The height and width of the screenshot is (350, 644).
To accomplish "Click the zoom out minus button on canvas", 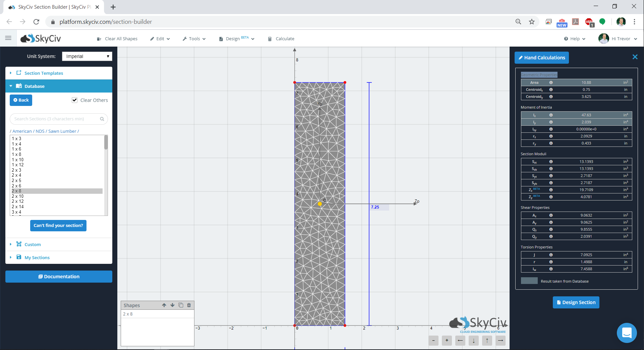I will (433, 341).
